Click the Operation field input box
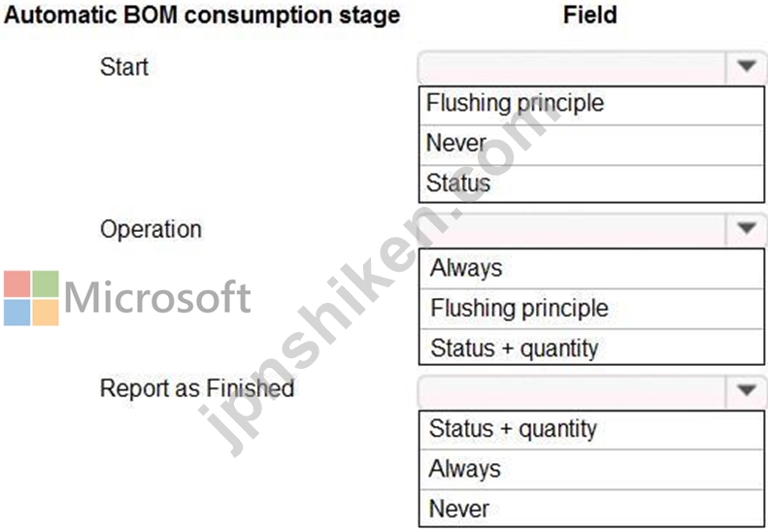The image size is (768, 532). 572,229
